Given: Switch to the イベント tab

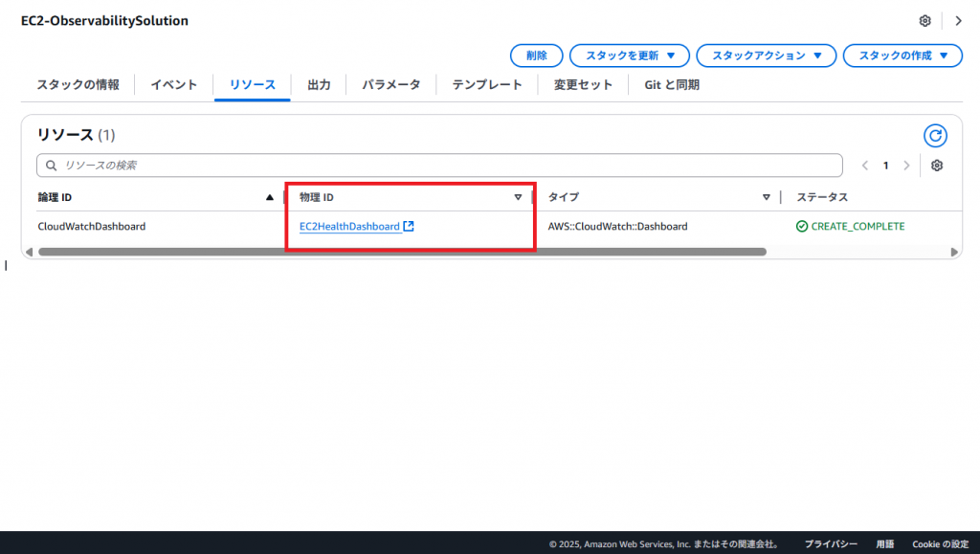Looking at the screenshot, I should (173, 85).
